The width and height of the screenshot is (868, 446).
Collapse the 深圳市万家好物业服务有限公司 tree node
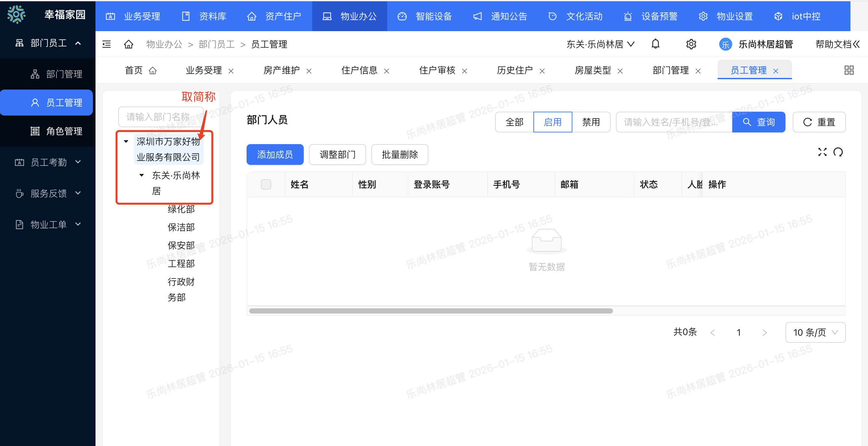click(126, 142)
